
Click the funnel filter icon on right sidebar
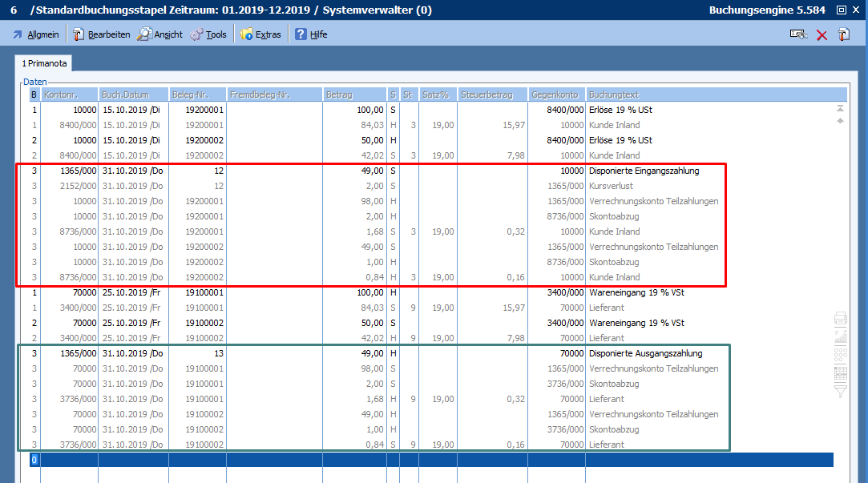[x=841, y=391]
